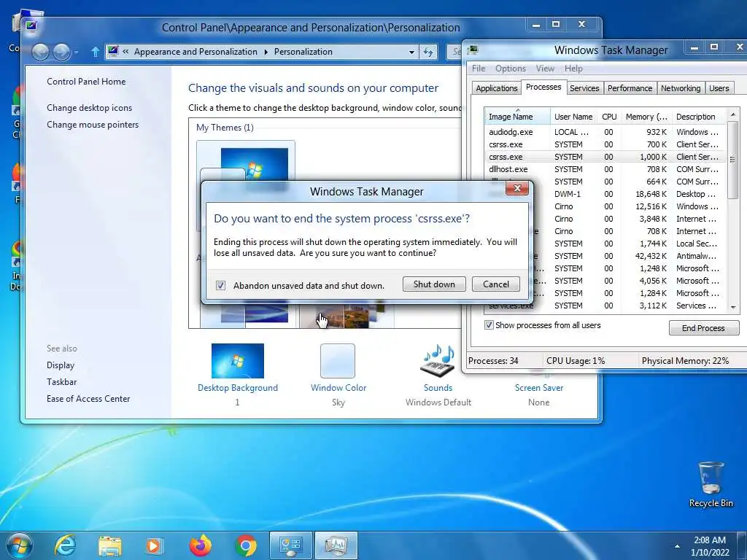
Task: Switch to the Services tab
Action: point(584,88)
